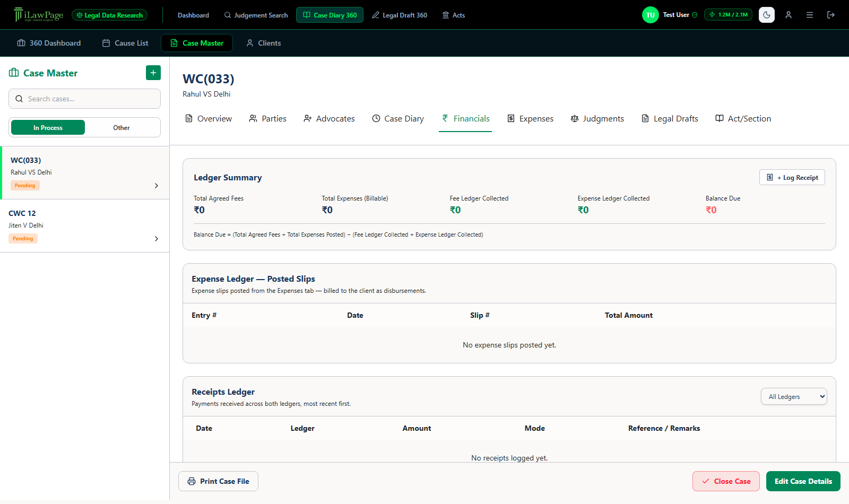Viewport: 849px width, 504px height.
Task: Click the iLawPage logo
Action: tap(38, 15)
